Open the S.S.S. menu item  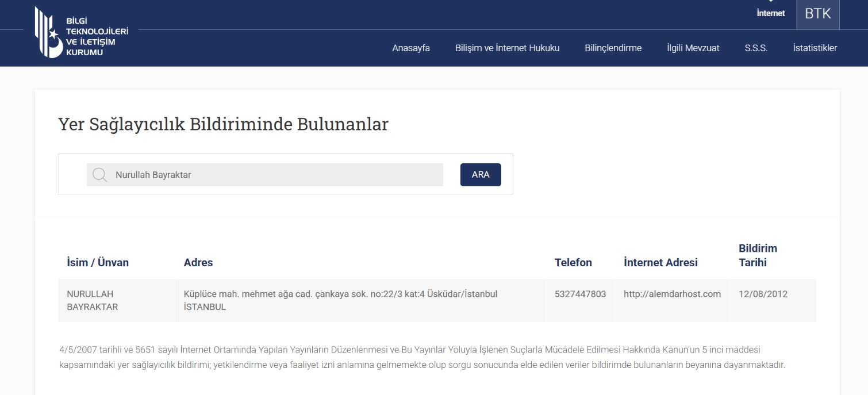[x=756, y=48]
